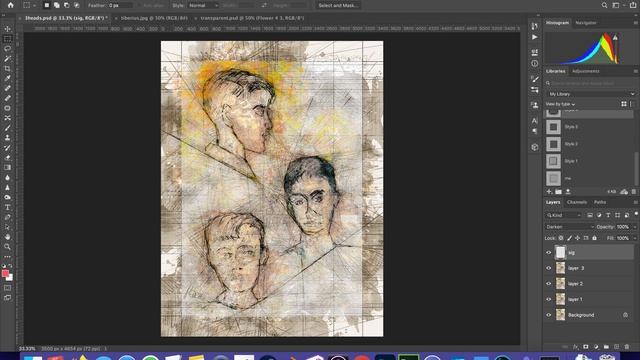Click Select and Mask button
640x360 pixels.
click(338, 5)
